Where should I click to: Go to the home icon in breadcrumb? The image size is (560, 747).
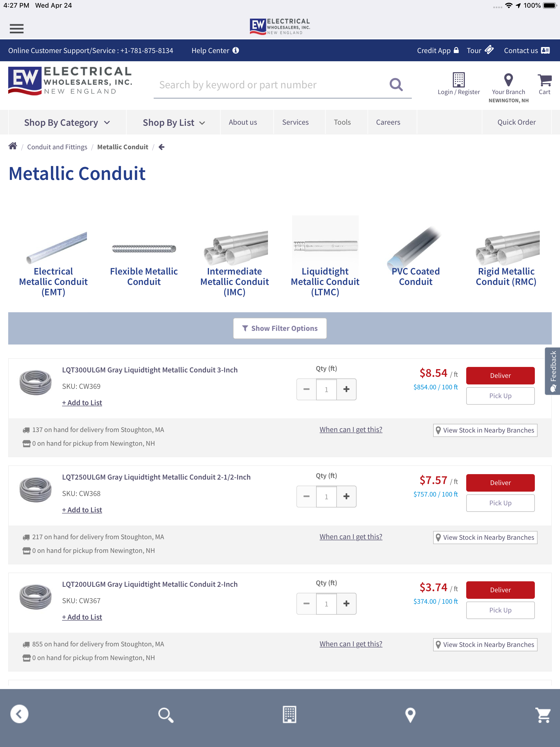(x=13, y=146)
